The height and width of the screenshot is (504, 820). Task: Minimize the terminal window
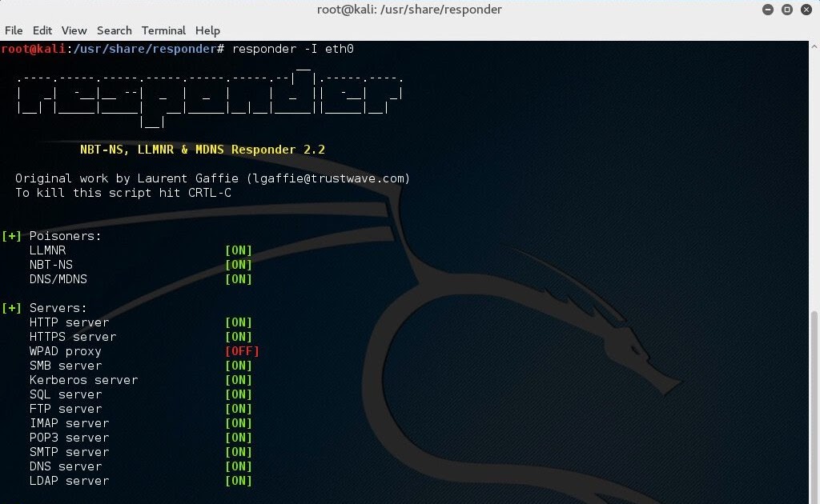[x=768, y=10]
